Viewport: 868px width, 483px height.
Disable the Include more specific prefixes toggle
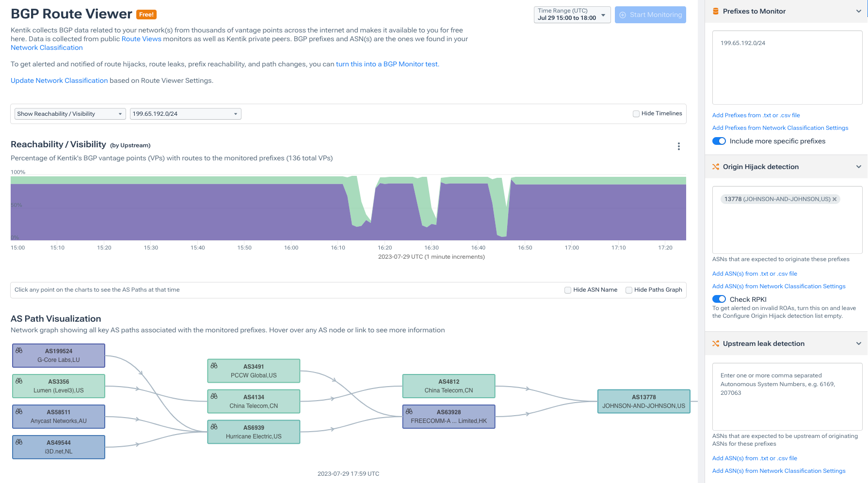[x=719, y=141]
